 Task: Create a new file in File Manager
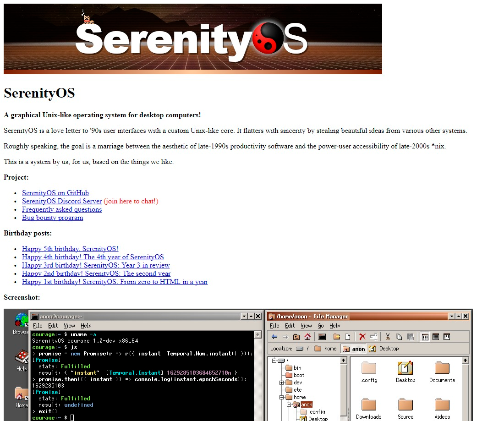click(x=348, y=337)
